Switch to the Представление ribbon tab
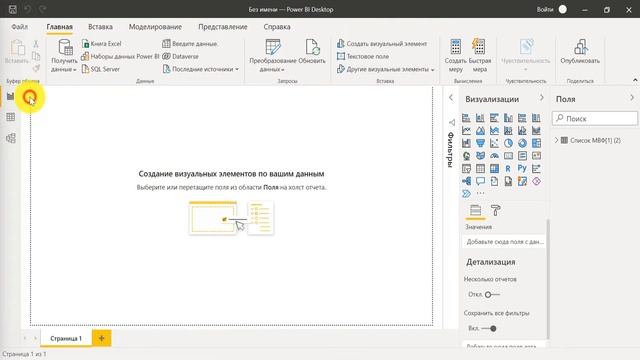 pos(223,27)
